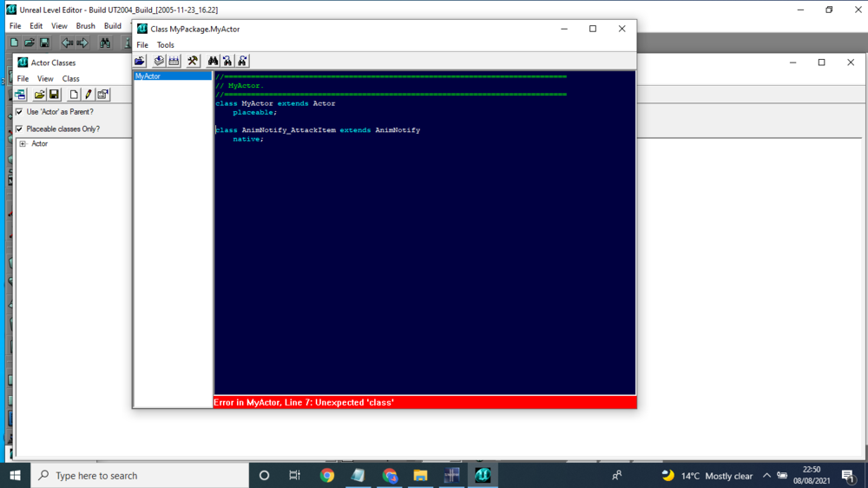Open first Google Chrome taskbar icon

(x=327, y=475)
